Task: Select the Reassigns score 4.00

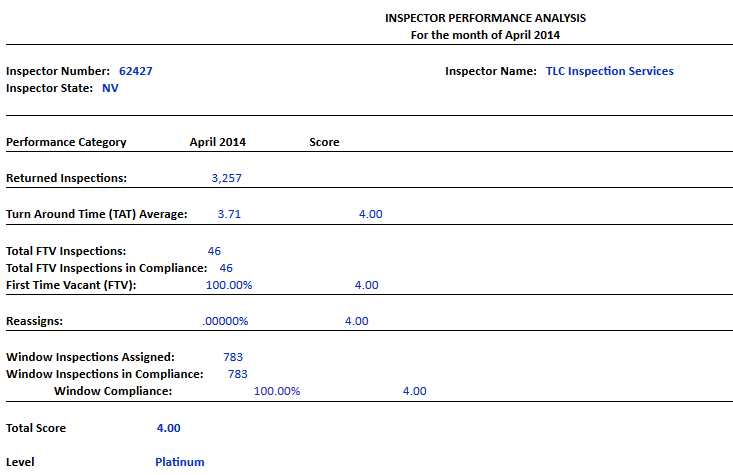Action: click(x=357, y=321)
